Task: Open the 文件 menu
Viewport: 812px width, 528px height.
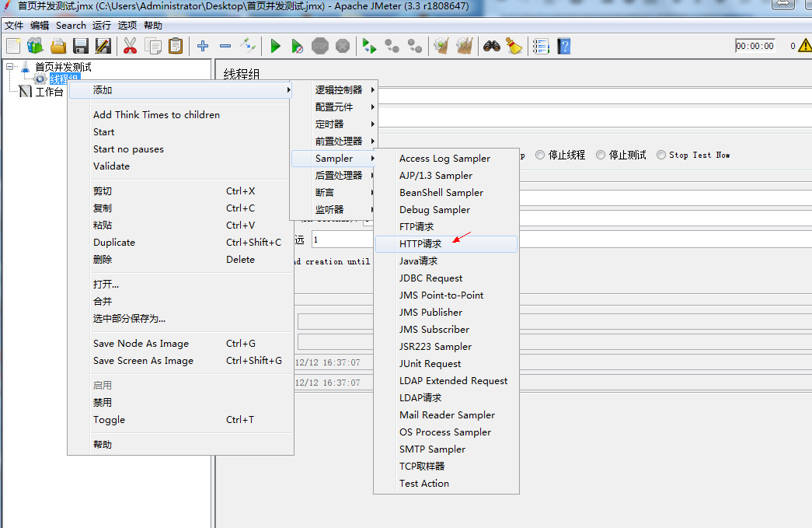Action: [14, 26]
